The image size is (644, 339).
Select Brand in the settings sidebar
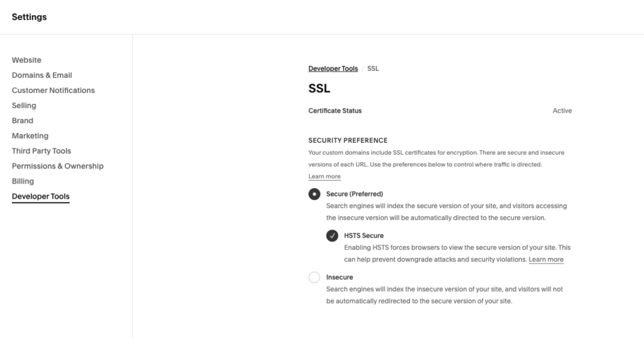tap(23, 121)
